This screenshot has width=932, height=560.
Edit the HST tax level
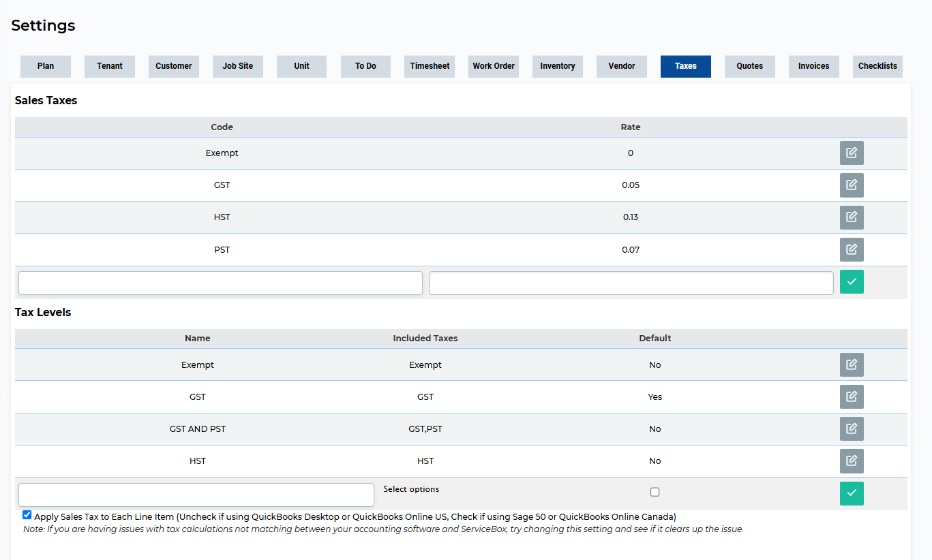point(852,461)
